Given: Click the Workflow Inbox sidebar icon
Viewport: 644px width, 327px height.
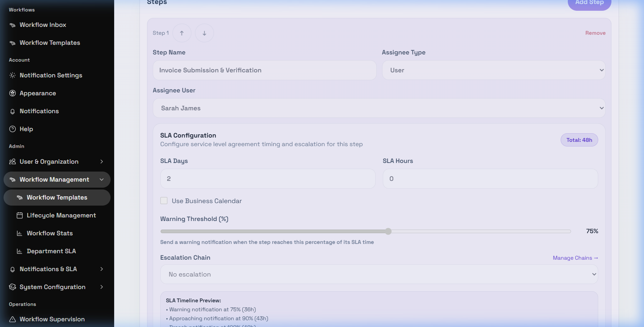Looking at the screenshot, I should point(13,25).
